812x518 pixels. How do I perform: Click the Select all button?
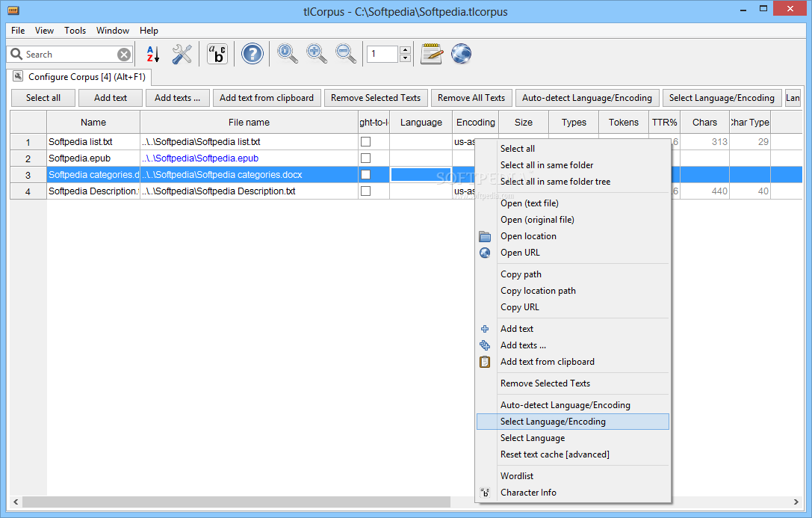coord(43,98)
